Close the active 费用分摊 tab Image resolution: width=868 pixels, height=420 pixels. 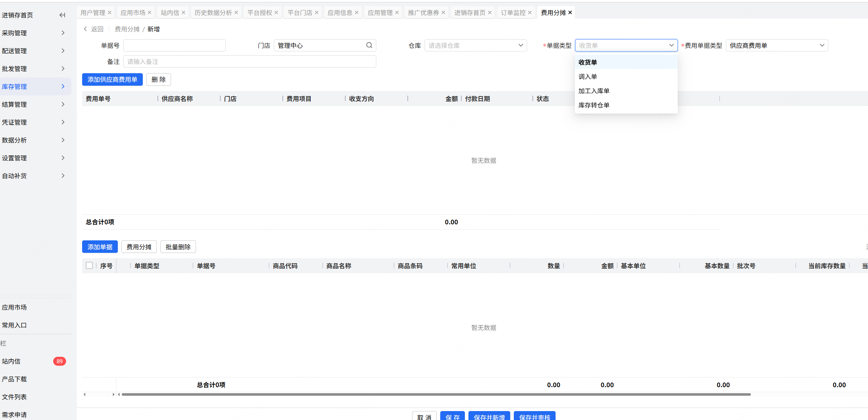click(570, 12)
